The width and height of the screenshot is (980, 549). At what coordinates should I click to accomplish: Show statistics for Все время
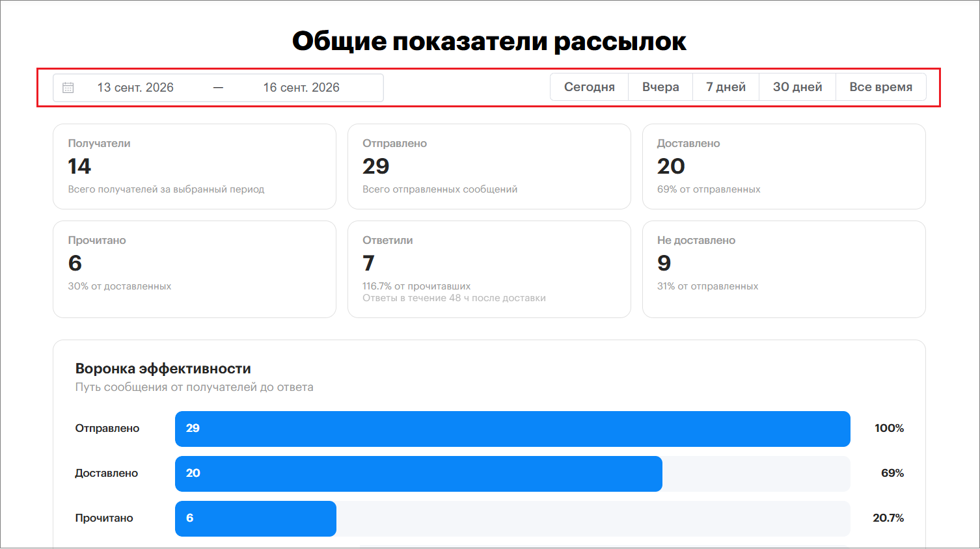(x=880, y=87)
